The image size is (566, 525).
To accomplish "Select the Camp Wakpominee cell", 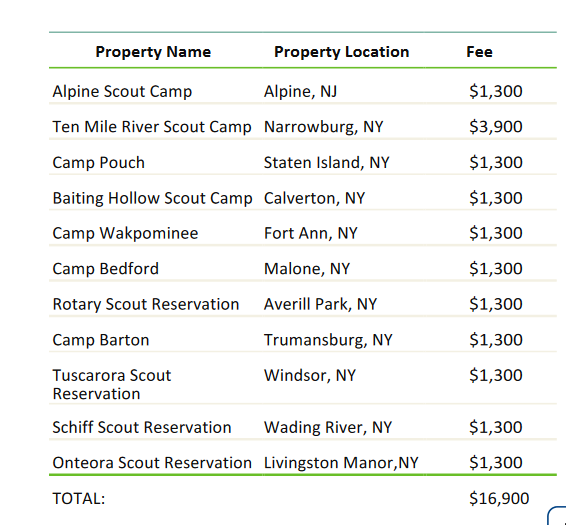I will 125,233.
